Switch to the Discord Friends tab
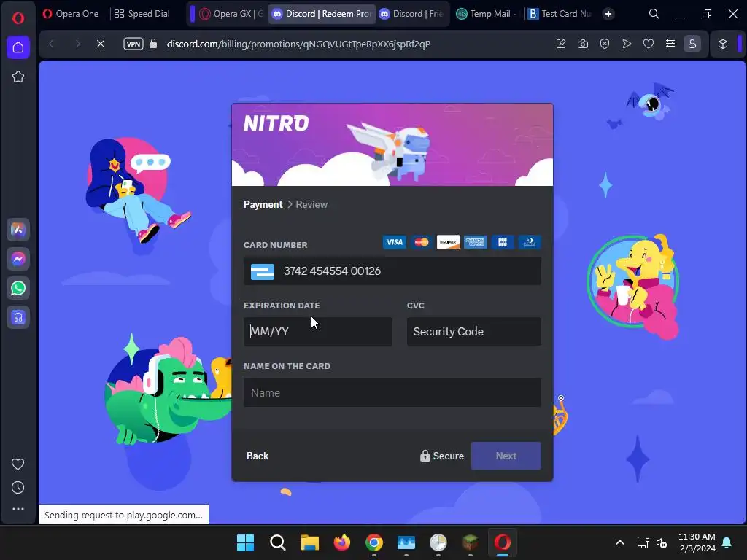Screen dimensions: 747x560 (411, 14)
